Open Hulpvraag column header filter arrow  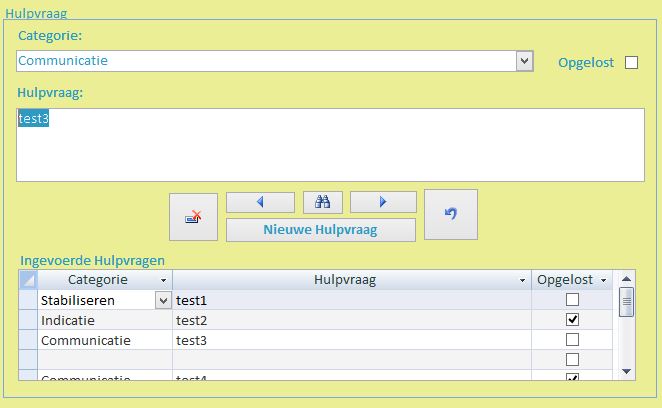522,280
